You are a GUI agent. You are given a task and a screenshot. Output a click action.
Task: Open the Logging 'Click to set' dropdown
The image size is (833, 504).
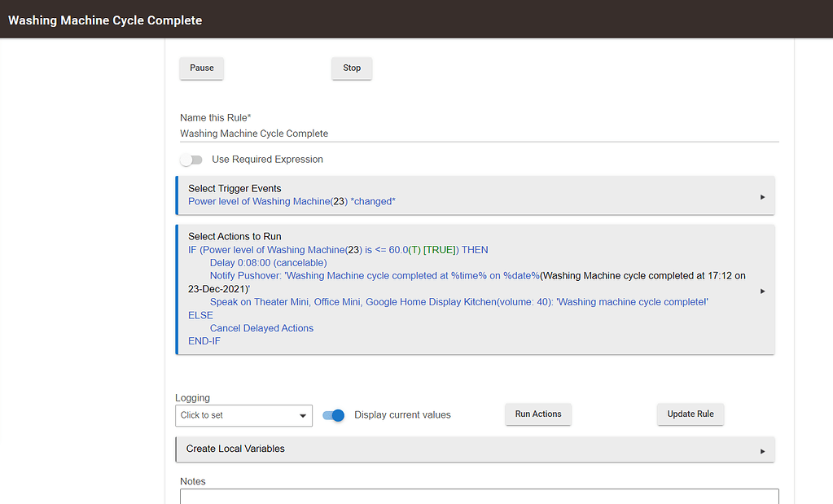click(243, 415)
